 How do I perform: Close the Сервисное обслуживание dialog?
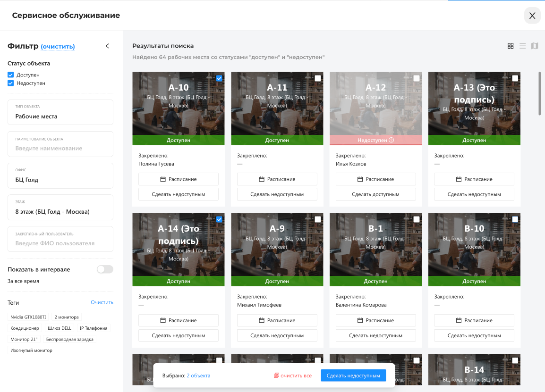(532, 16)
